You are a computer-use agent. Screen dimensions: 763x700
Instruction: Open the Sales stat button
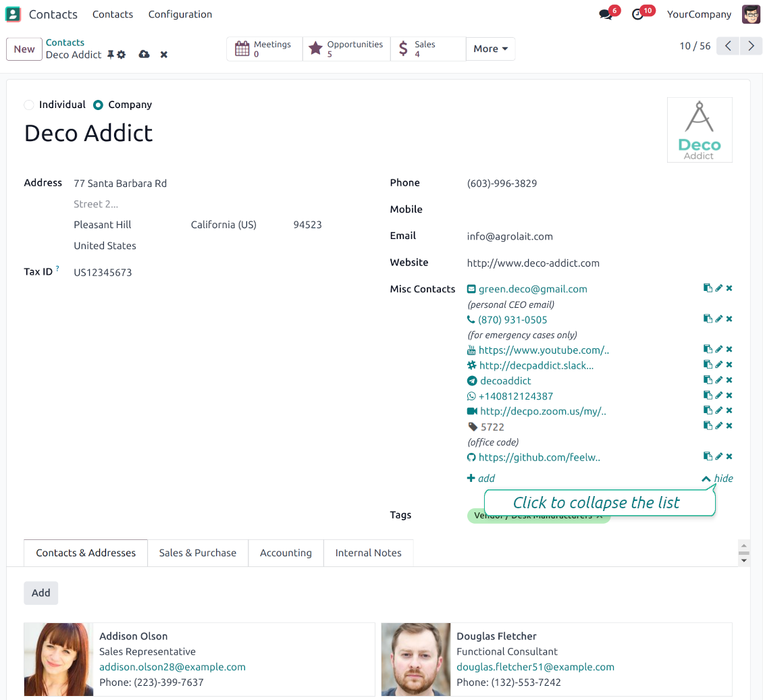click(x=428, y=49)
